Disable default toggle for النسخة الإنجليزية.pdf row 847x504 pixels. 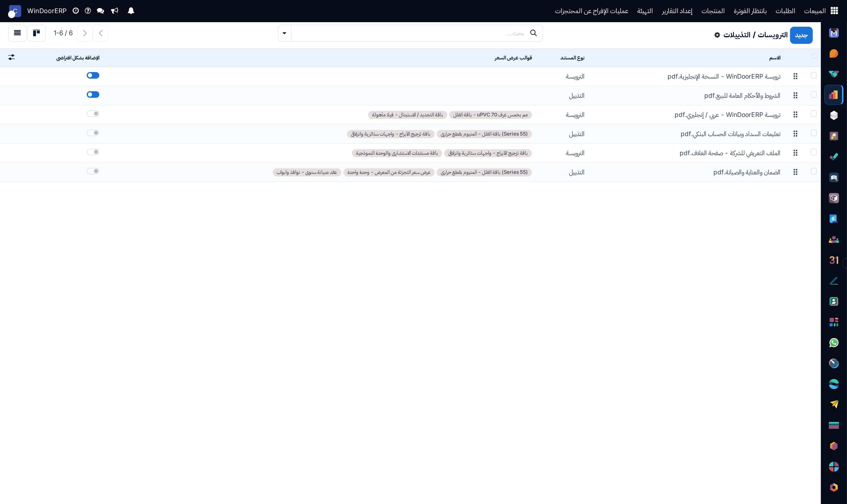tap(93, 75)
